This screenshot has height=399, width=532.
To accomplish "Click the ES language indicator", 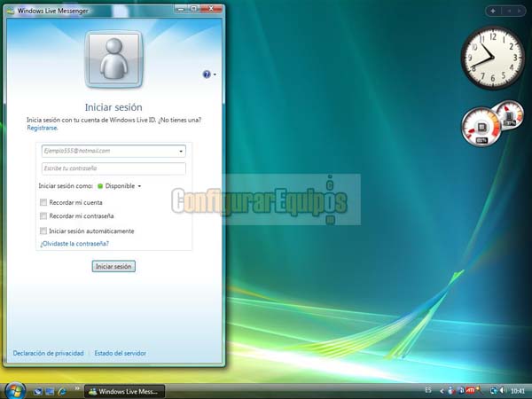I will coord(428,390).
